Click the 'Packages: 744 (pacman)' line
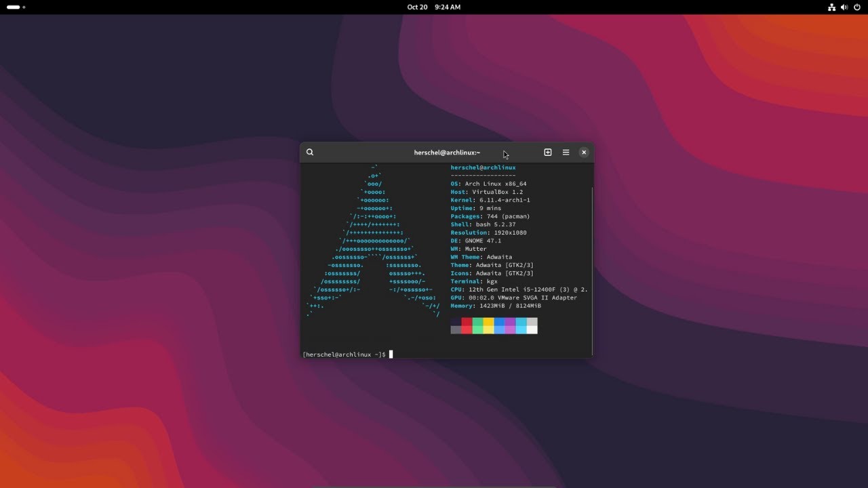This screenshot has width=868, height=488. tap(490, 216)
